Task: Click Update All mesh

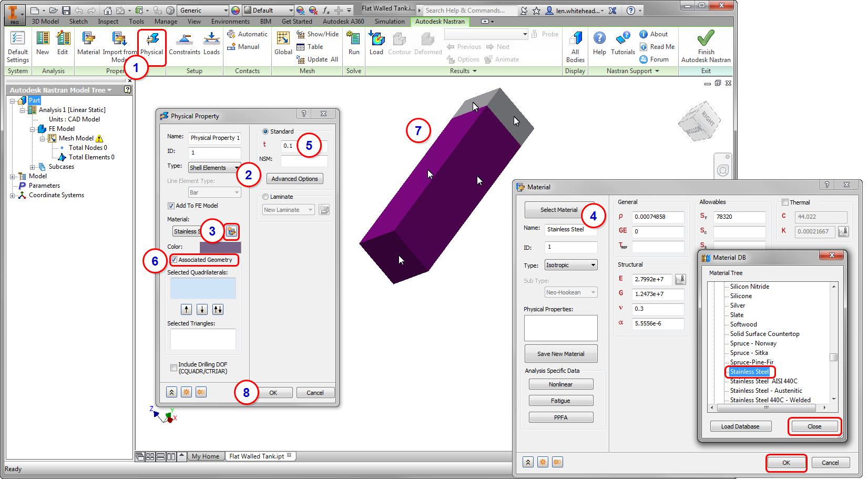Action: [x=317, y=59]
